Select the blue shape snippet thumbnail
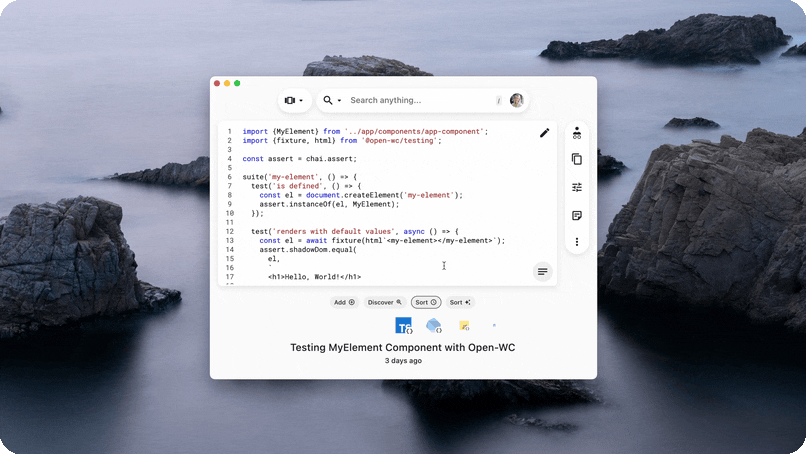The height and width of the screenshot is (454, 806). pyautogui.click(x=434, y=325)
